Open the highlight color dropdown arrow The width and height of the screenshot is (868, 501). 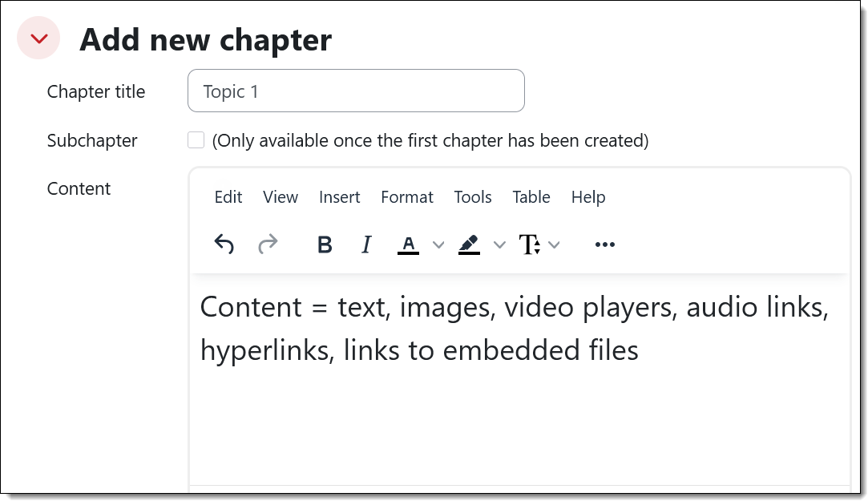499,244
